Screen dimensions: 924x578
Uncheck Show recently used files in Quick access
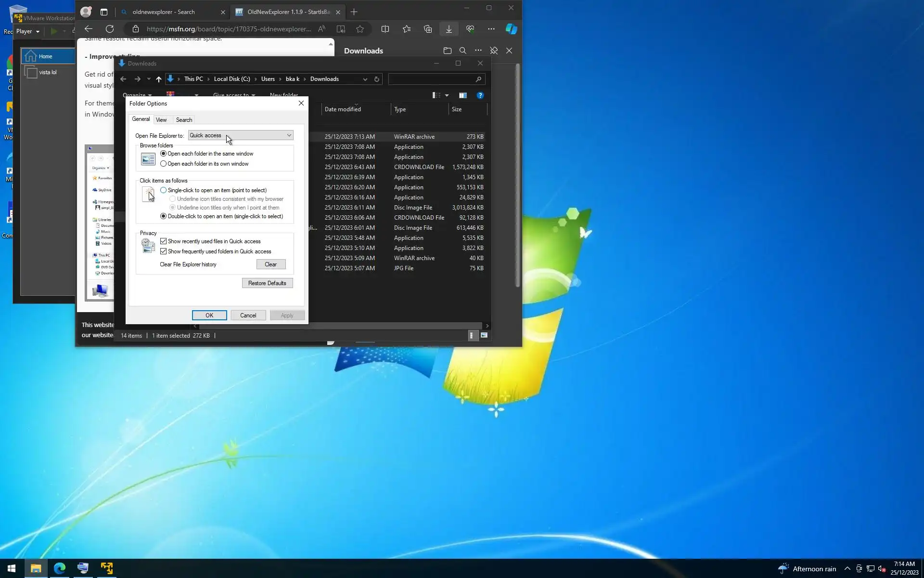click(x=164, y=241)
